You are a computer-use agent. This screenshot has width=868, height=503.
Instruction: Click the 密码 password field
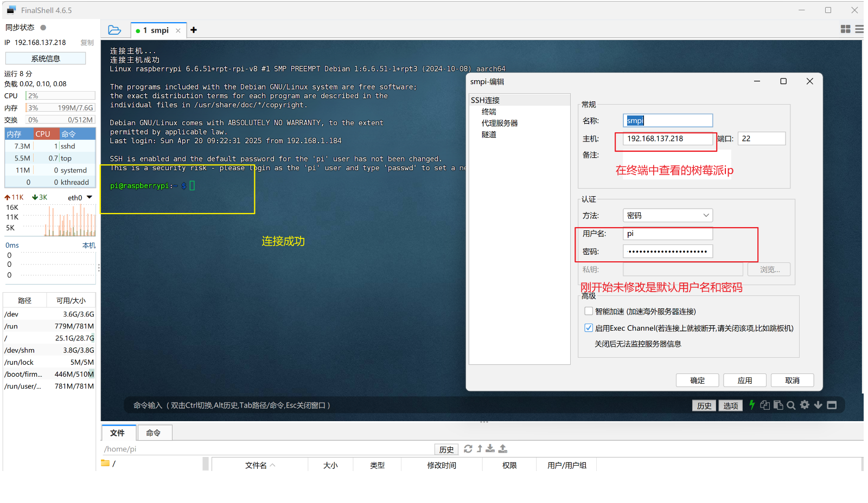point(668,251)
